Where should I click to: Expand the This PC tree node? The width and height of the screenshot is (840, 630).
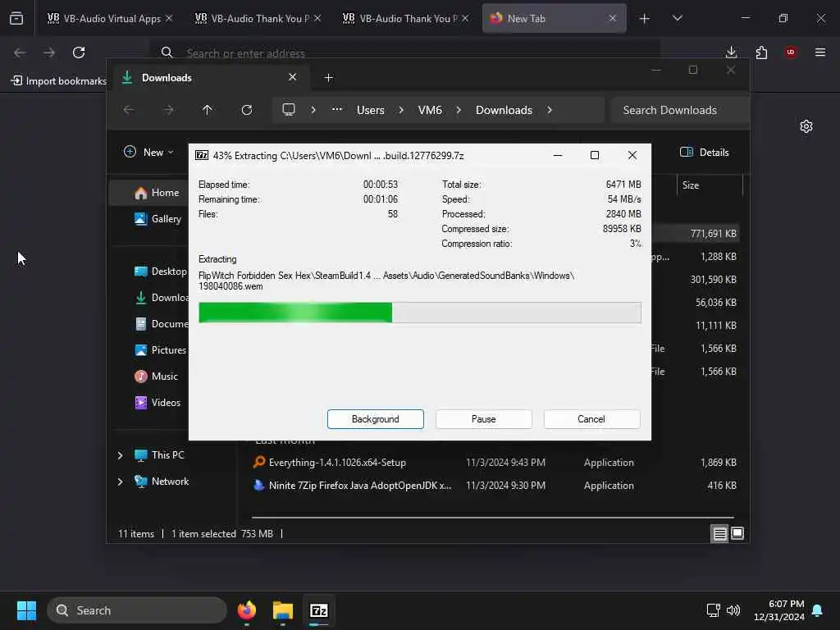(120, 454)
